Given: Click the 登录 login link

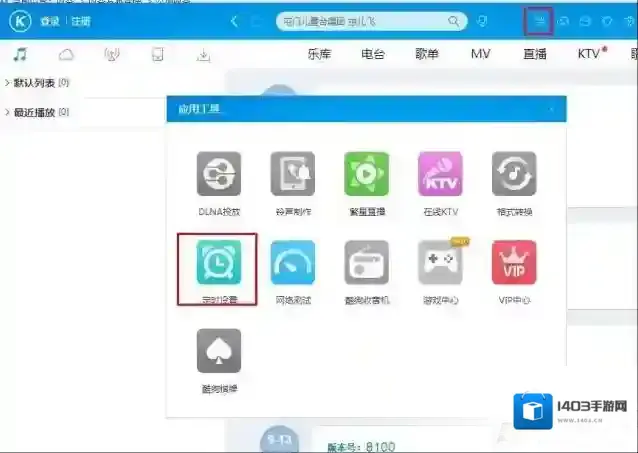Looking at the screenshot, I should [x=49, y=21].
